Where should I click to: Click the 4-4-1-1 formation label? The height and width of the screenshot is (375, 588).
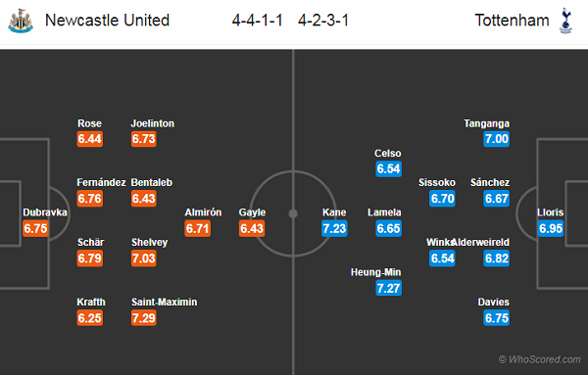click(257, 21)
